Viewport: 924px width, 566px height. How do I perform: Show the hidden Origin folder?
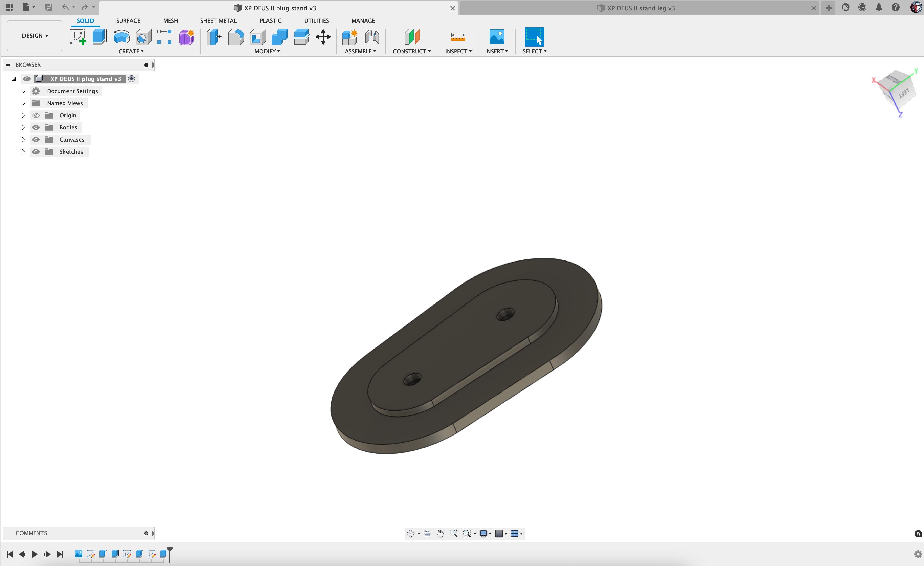(x=36, y=115)
